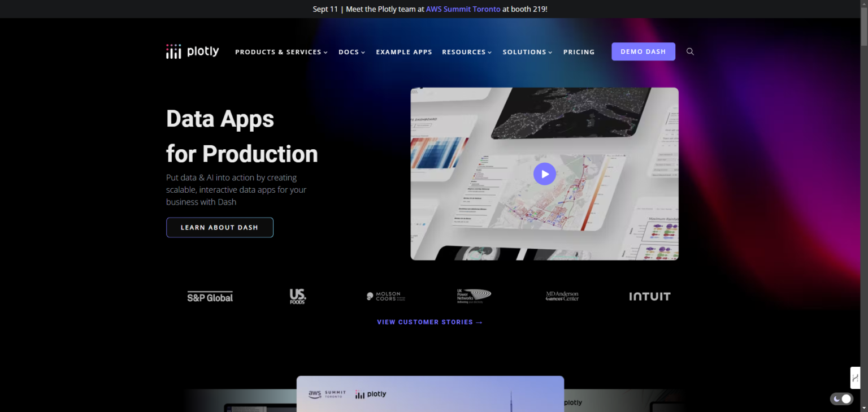Click the Intuit logo
Viewport: 868px width, 412px height.
point(649,296)
